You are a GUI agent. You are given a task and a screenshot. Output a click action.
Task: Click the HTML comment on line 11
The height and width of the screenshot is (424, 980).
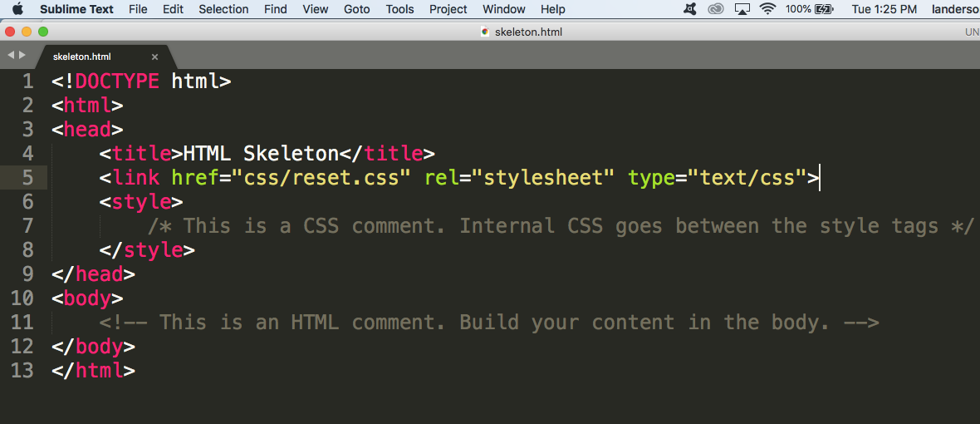point(489,322)
